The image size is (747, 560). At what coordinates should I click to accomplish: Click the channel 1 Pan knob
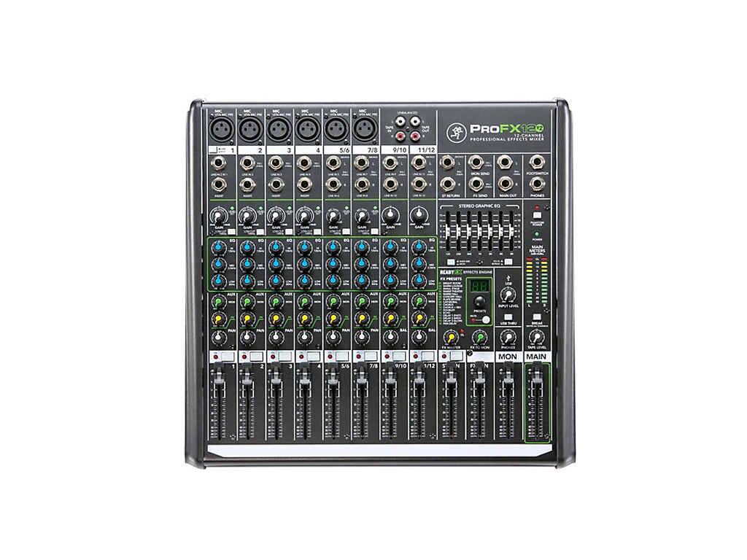(x=219, y=337)
